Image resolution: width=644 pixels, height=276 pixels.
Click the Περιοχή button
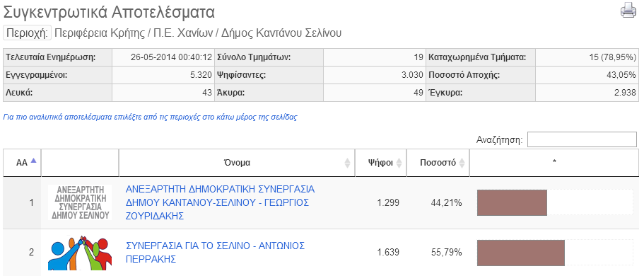[x=27, y=33]
